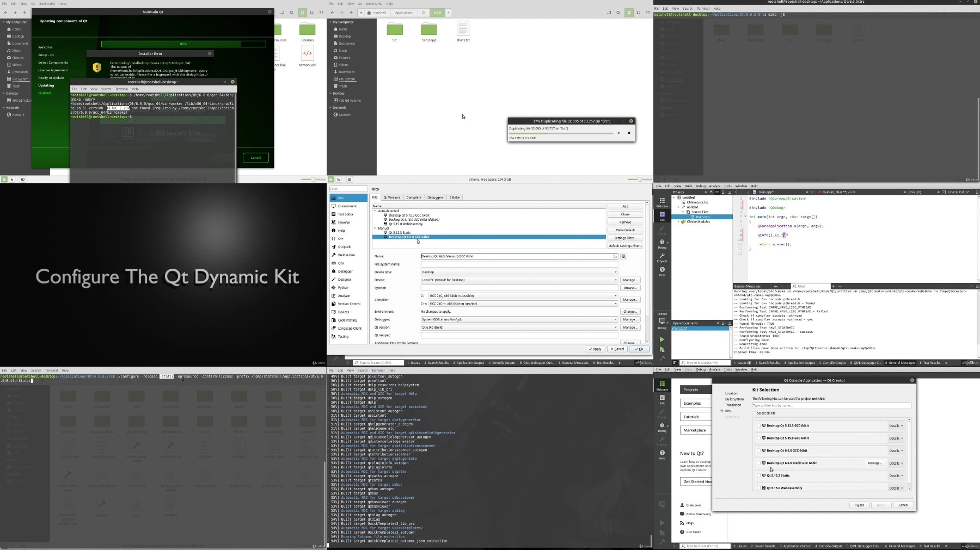Viewport: 980px width, 550px height.
Task: Open Debug mode in main.cpp editor window
Action: tap(662, 244)
